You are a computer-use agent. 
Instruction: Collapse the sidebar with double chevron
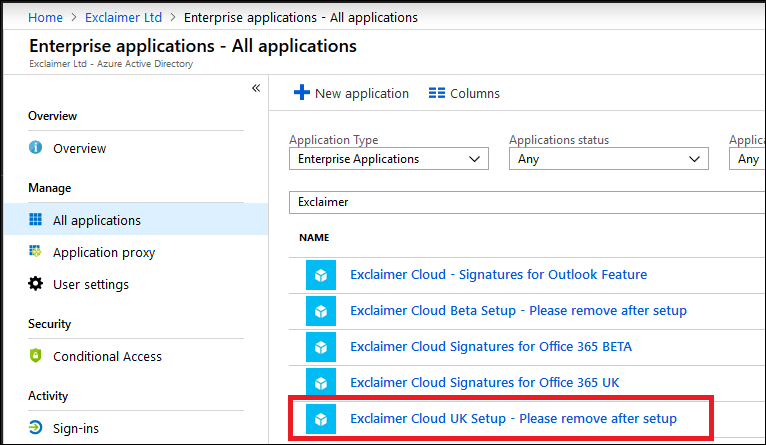point(256,88)
